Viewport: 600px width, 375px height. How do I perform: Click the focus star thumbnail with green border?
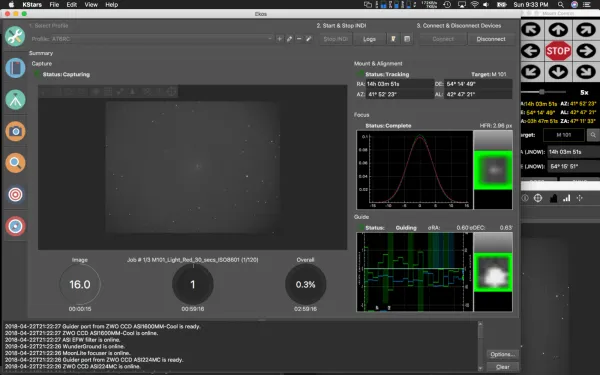(493, 170)
